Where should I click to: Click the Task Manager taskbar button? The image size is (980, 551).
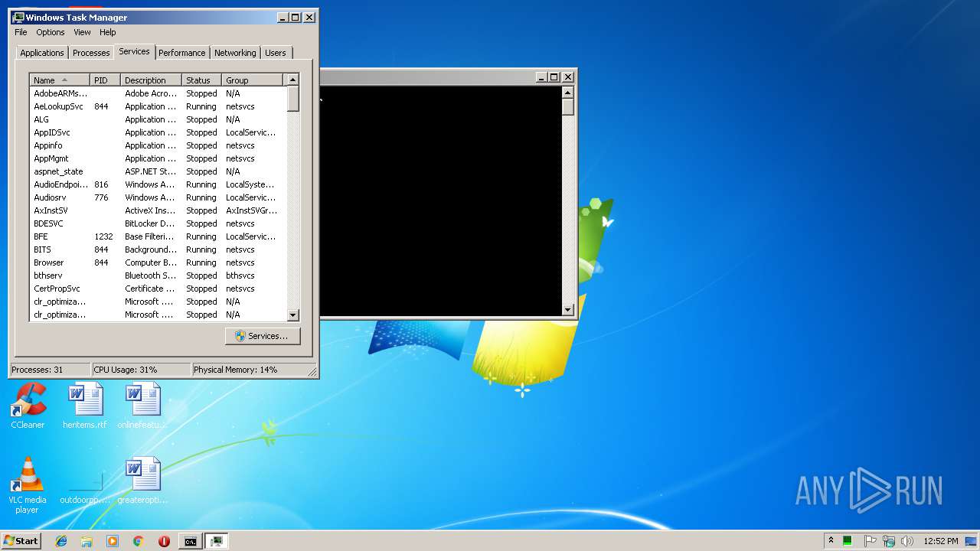click(217, 541)
